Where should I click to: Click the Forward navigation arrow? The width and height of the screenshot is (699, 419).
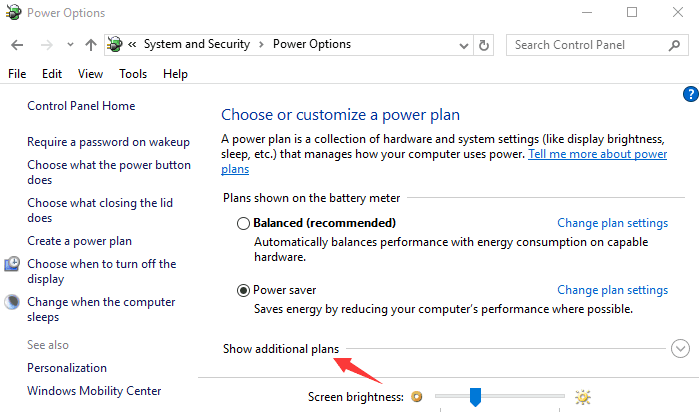click(x=46, y=45)
